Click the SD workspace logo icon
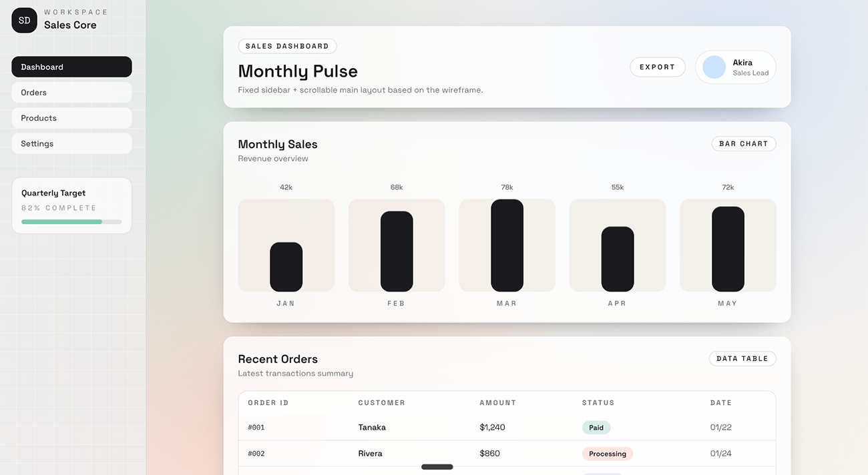868x475 pixels. [24, 21]
